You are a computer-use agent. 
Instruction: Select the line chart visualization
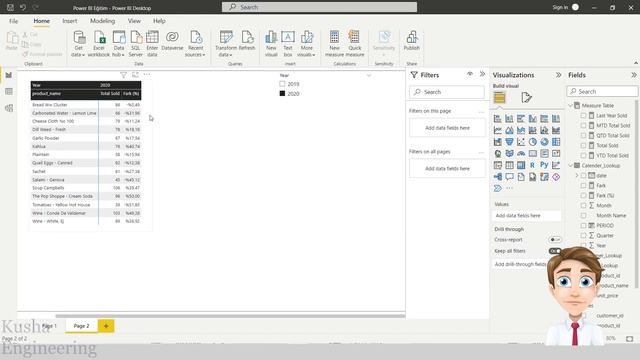pyautogui.click(x=498, y=130)
